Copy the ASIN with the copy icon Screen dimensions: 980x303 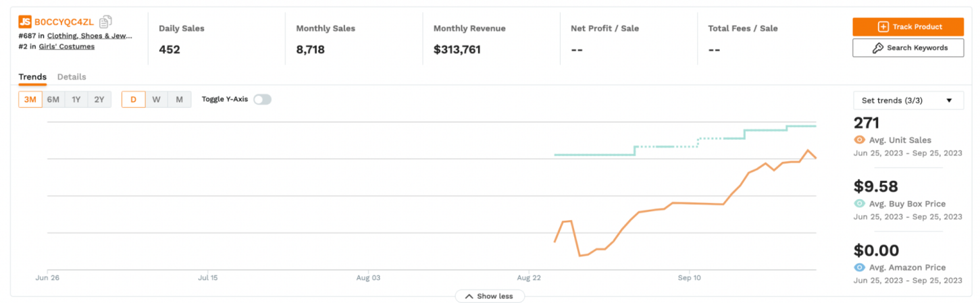click(105, 22)
